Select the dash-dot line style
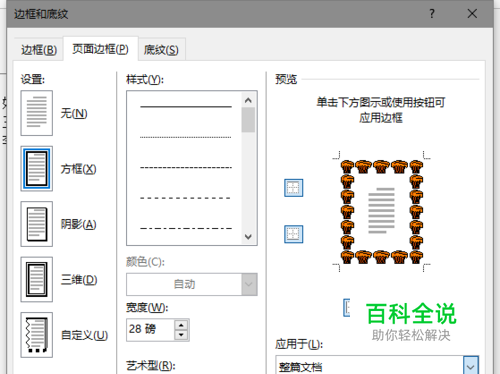 click(x=186, y=228)
